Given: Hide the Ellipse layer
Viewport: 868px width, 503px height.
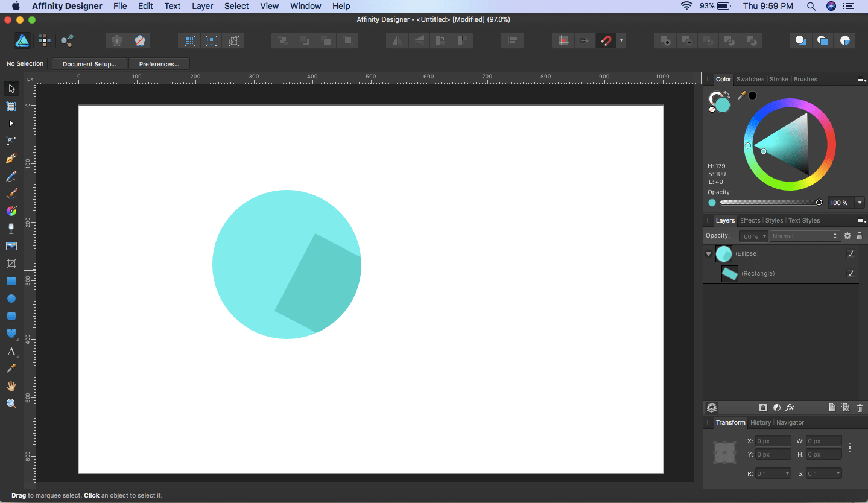Looking at the screenshot, I should tap(851, 254).
